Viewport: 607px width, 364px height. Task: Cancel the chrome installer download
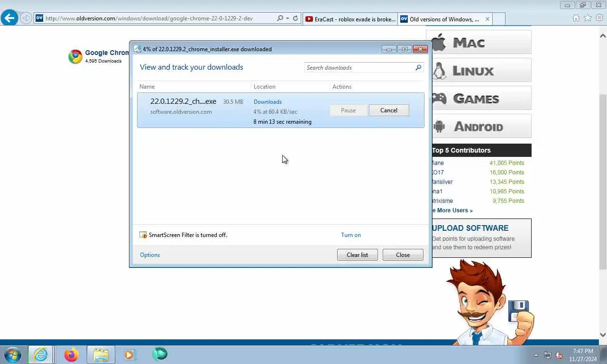click(389, 110)
